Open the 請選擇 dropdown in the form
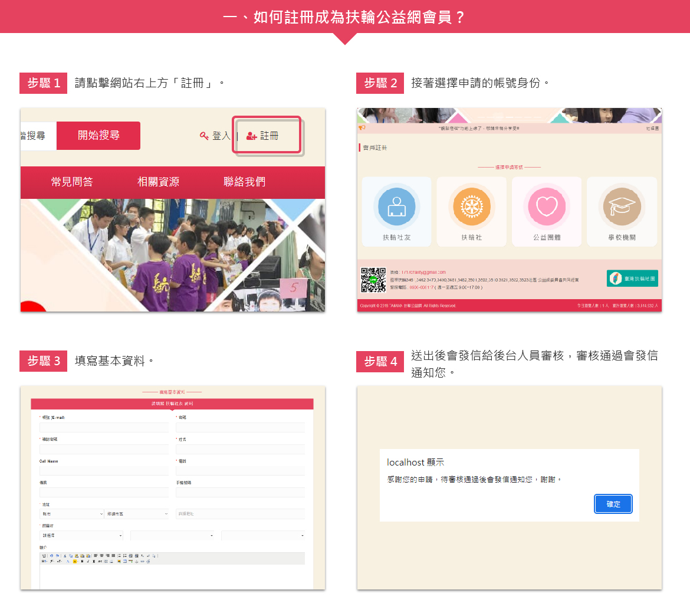The height and width of the screenshot is (616, 690). [x=81, y=535]
